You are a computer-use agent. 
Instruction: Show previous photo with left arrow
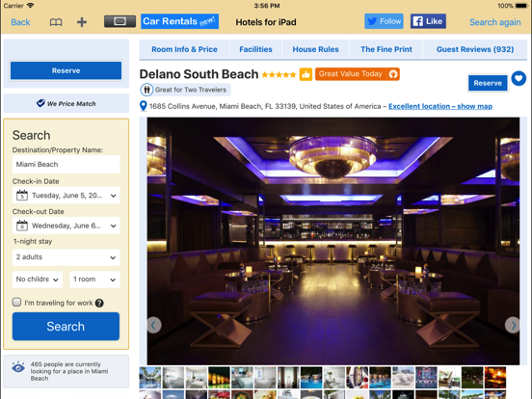[153, 326]
